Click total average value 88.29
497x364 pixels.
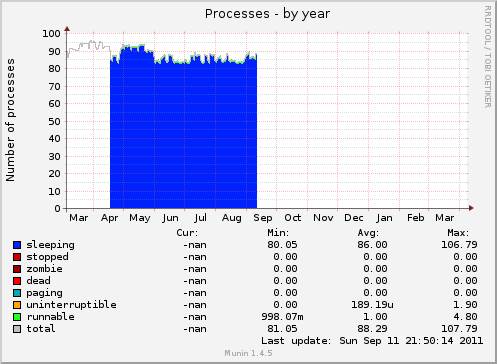click(372, 329)
